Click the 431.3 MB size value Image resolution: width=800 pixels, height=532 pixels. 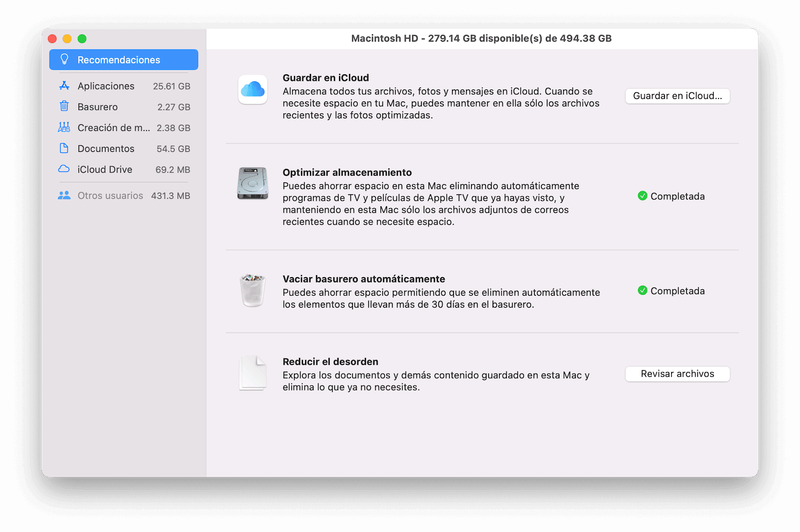(170, 196)
